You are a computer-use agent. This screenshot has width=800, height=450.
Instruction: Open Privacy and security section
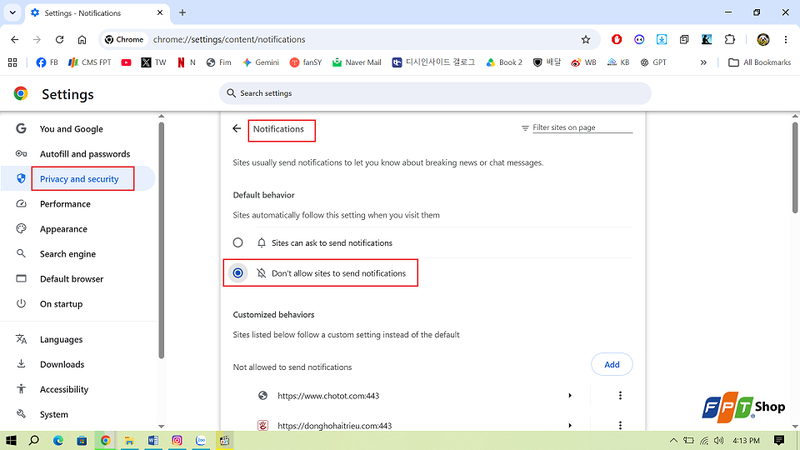tap(79, 179)
